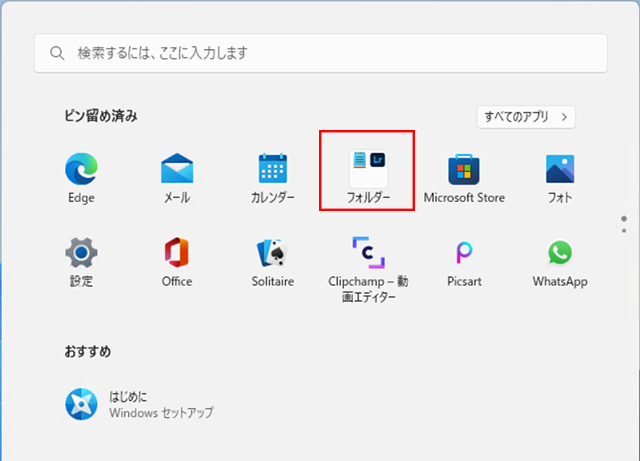Expand すべてのアプリ (All apps) list
640x461 pixels.
[x=526, y=117]
